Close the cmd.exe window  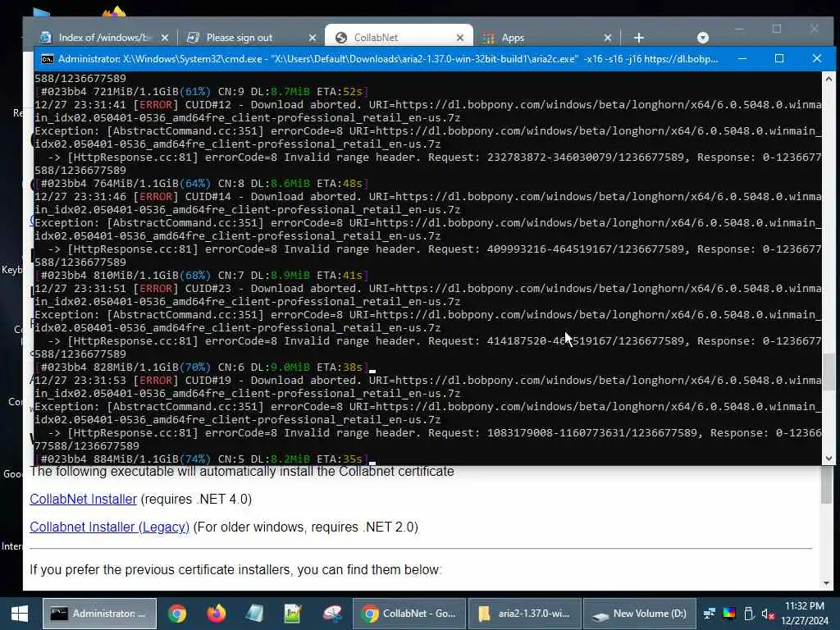[x=816, y=58]
